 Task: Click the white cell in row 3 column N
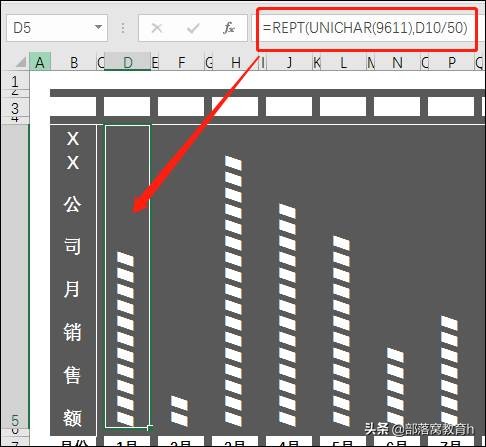[397, 107]
